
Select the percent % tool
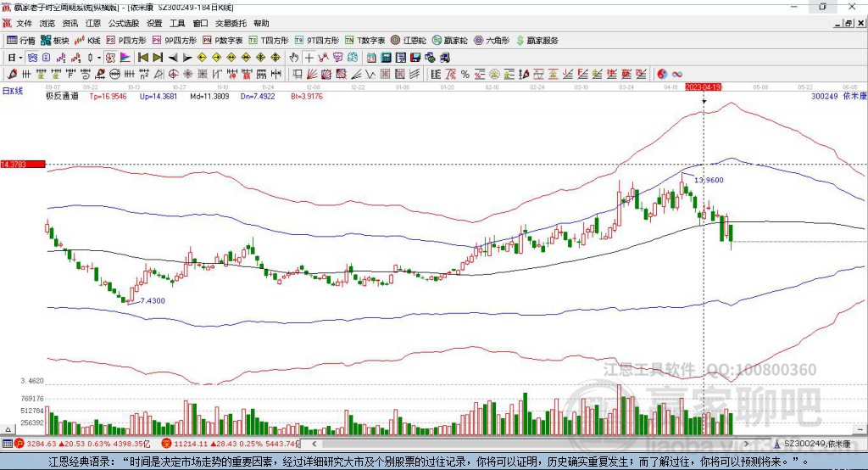pos(465,74)
